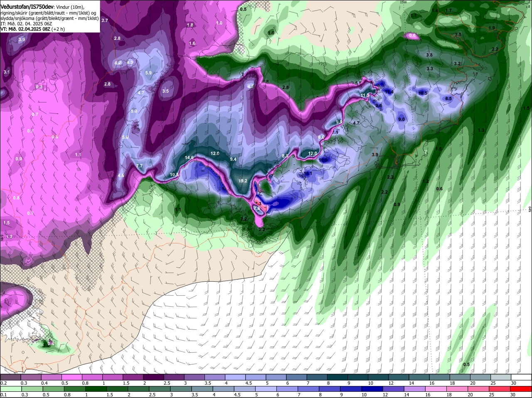Click the 6.0 value on the map
This screenshot has height=398, width=532.
pyautogui.click(x=321, y=137)
